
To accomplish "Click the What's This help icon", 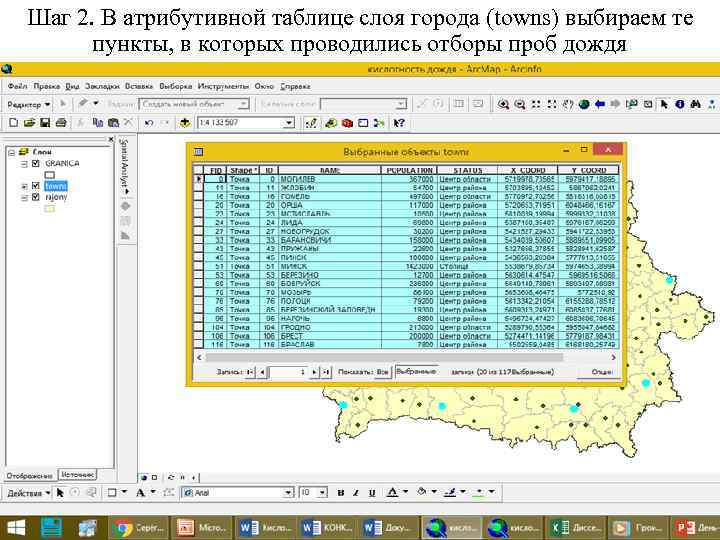I will tap(400, 122).
